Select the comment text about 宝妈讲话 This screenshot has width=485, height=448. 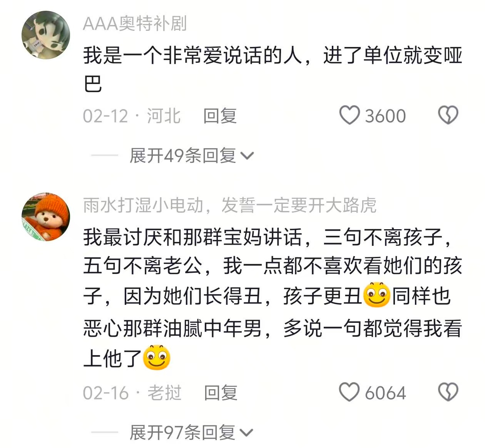pos(273,297)
